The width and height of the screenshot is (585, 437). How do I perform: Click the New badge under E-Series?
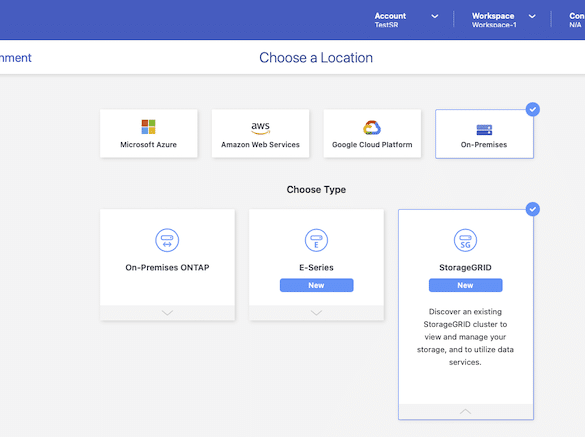(316, 285)
